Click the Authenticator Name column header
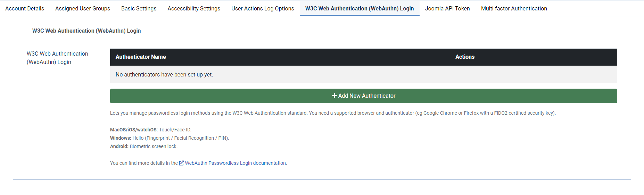This screenshot has width=644, height=195. click(141, 57)
